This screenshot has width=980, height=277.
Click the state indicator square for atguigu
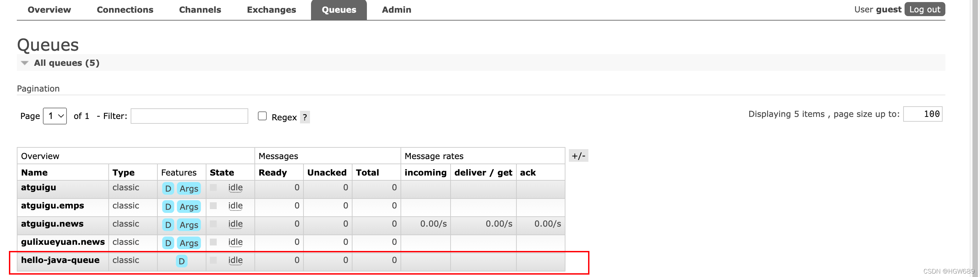(213, 187)
